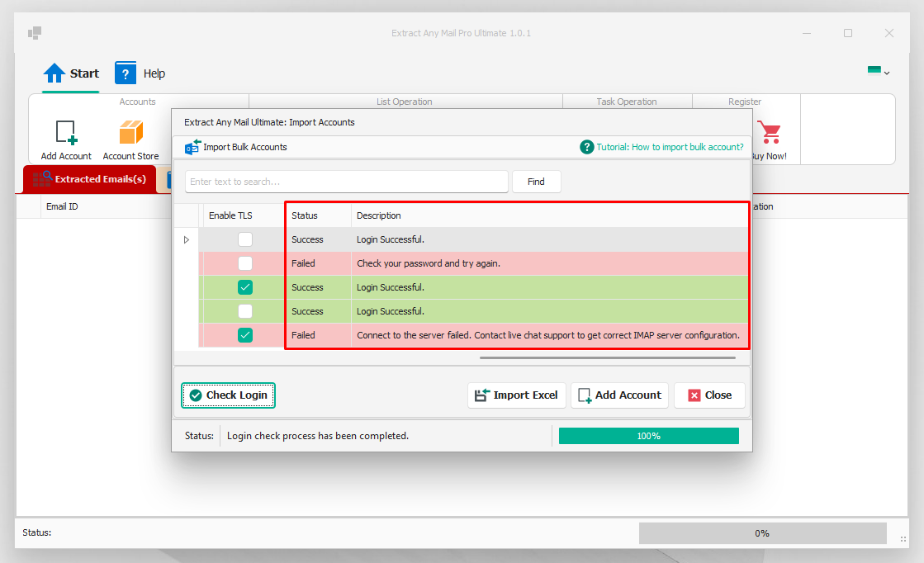Click the main window 0% progress bar
Viewport: 924px width, 563px height.
pos(762,533)
